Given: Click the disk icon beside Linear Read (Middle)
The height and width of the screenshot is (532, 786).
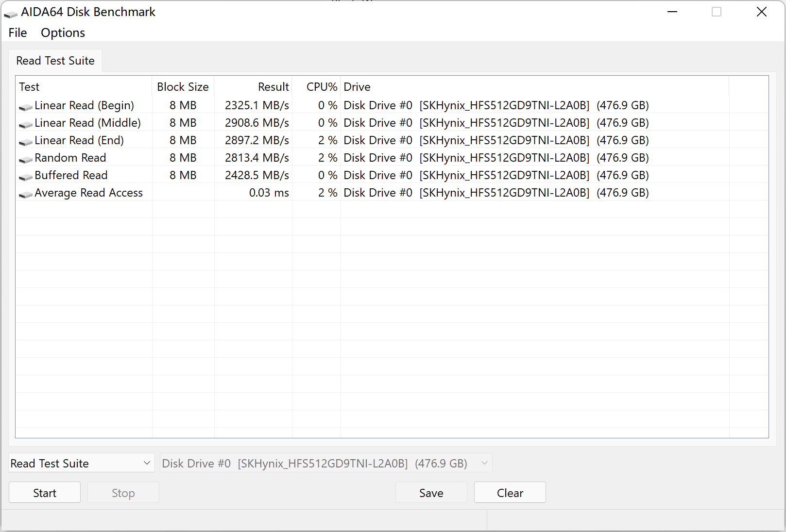Looking at the screenshot, I should 26,124.
